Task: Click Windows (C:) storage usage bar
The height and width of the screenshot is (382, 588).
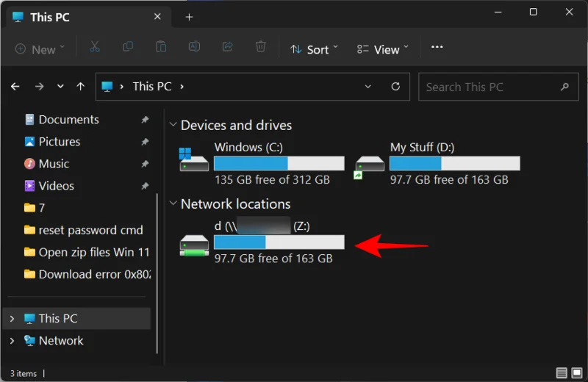Action: [279, 163]
